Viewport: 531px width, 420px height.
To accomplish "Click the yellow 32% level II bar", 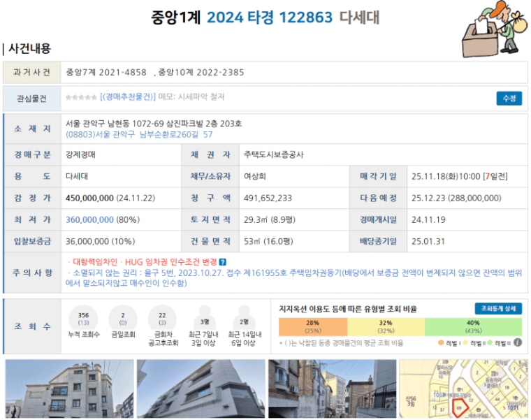I will (386, 327).
